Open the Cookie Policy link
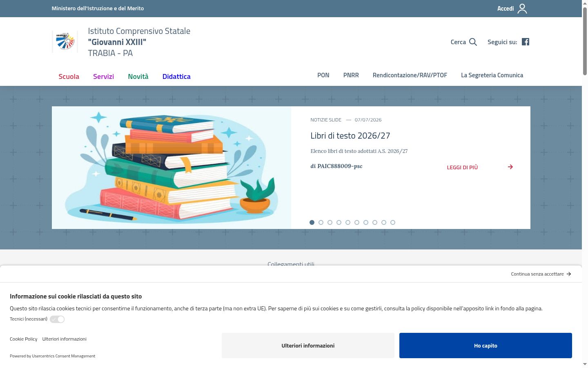The height and width of the screenshot is (368, 588). coord(23,339)
